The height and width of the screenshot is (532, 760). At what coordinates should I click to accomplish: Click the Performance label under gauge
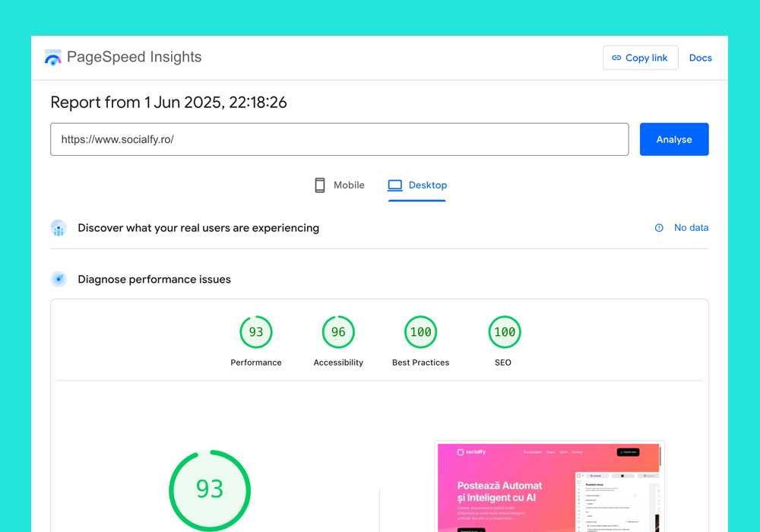256,363
